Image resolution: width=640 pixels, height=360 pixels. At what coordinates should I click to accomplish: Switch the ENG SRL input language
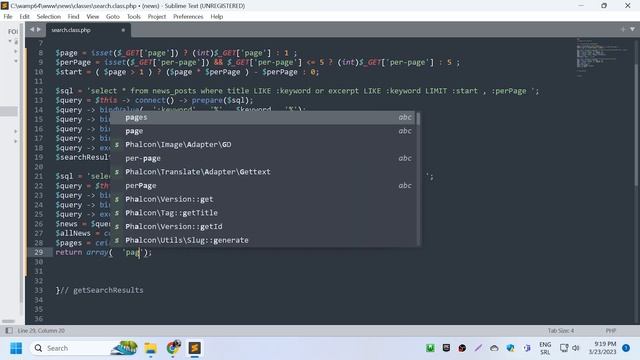pyautogui.click(x=545, y=348)
